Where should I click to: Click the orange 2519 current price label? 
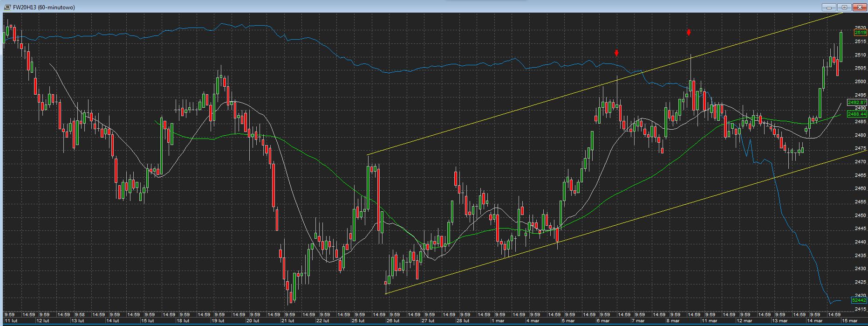coord(860,33)
